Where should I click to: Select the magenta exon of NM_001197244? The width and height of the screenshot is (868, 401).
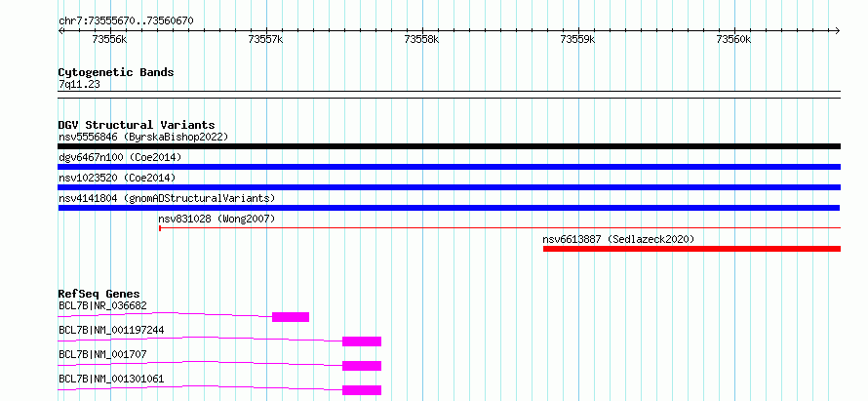point(362,341)
